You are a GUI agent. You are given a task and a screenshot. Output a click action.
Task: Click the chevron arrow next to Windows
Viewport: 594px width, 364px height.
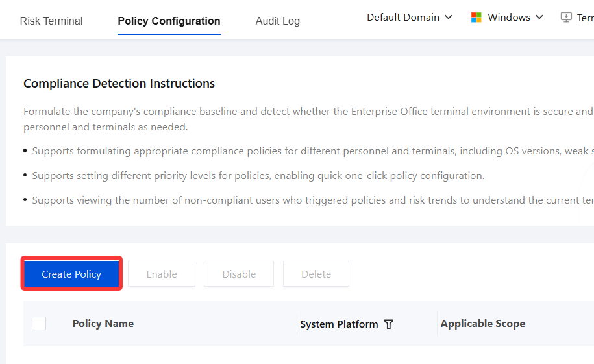(x=539, y=18)
